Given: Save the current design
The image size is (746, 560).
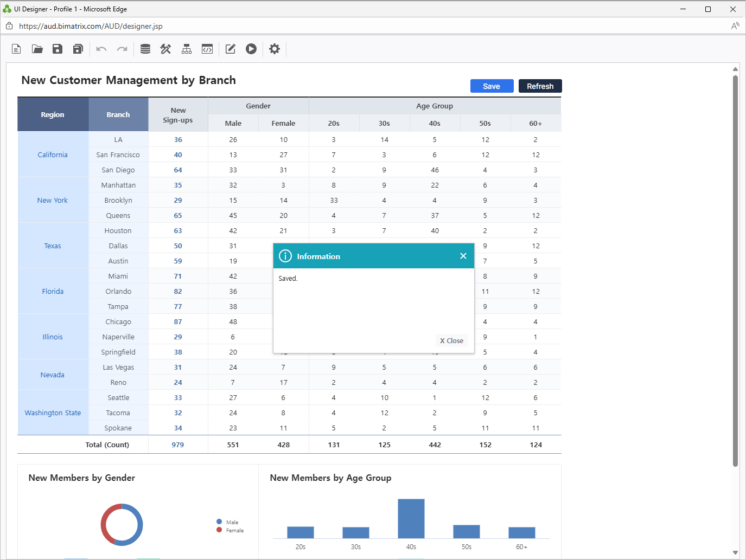Looking at the screenshot, I should 57,49.
